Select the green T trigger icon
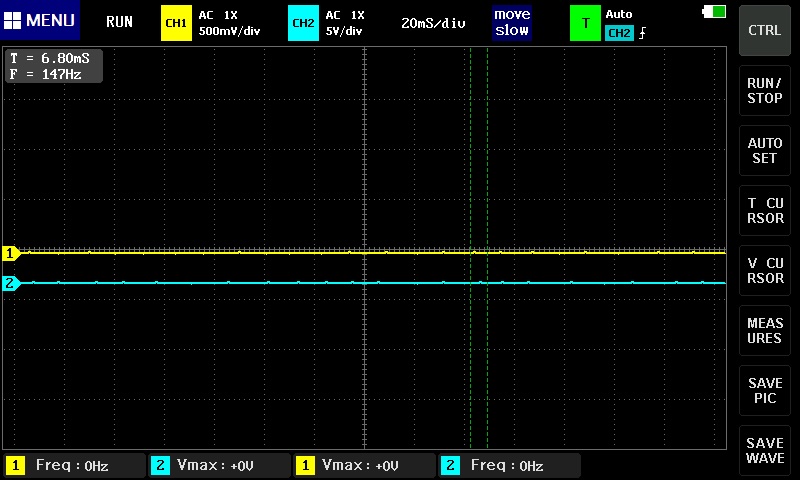800x480 pixels. [585, 22]
